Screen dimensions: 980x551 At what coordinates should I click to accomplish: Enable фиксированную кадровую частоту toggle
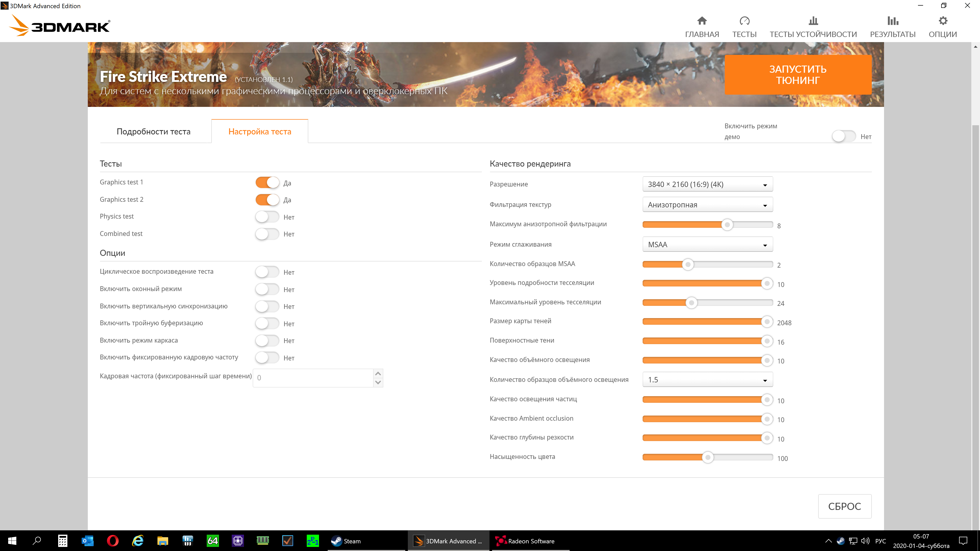tap(267, 358)
